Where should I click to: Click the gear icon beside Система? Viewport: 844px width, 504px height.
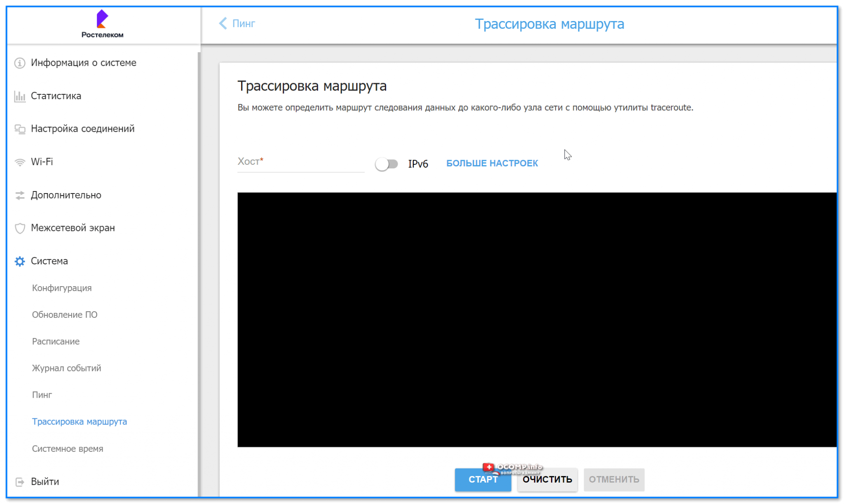tap(20, 261)
